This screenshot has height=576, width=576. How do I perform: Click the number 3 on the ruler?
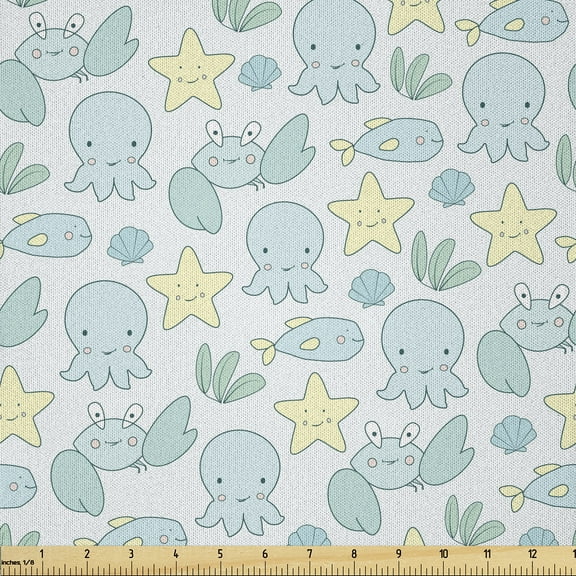pos(132,554)
